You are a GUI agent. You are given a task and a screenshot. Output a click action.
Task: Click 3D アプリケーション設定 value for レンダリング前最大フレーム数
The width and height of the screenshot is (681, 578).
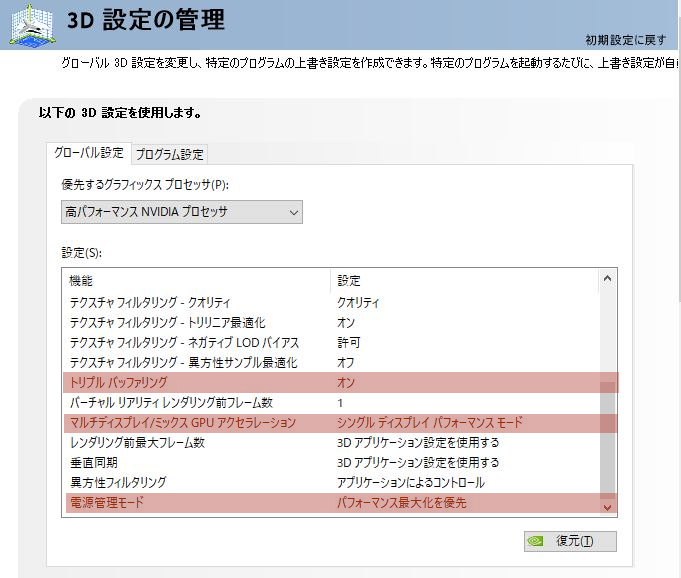[x=418, y=443]
